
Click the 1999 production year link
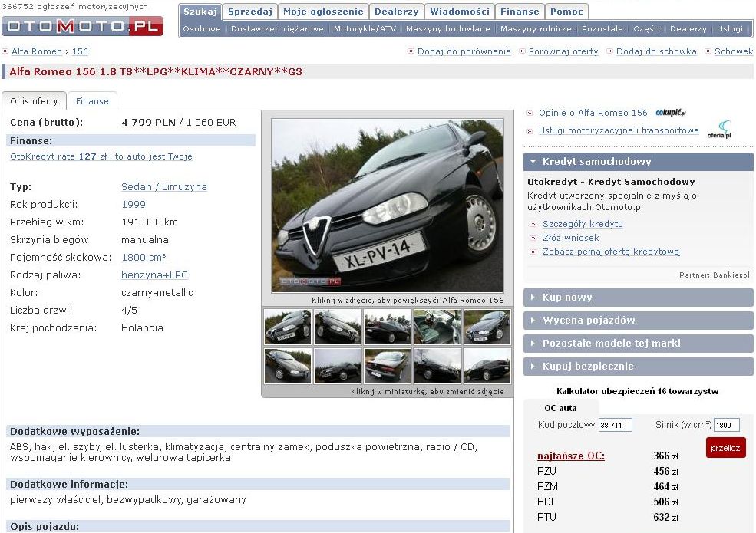(134, 204)
